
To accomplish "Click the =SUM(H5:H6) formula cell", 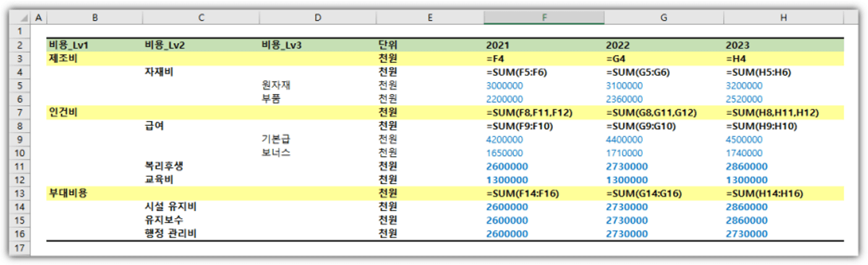I will click(784, 72).
